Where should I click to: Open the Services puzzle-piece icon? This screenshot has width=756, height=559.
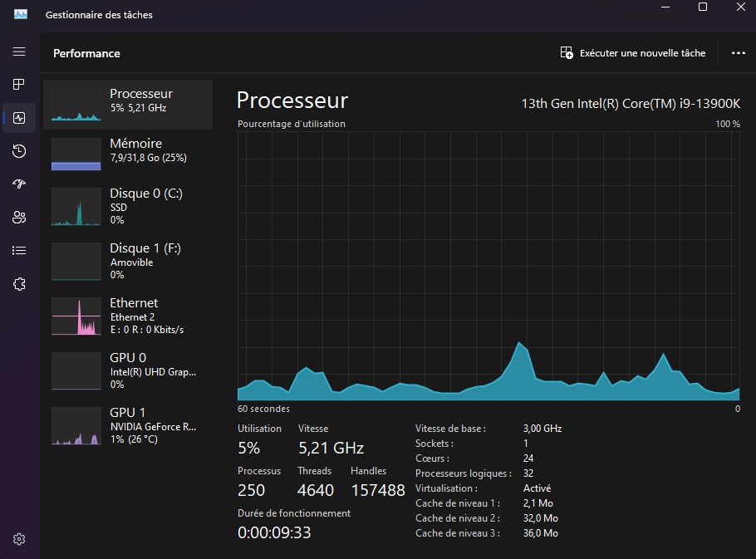19,284
